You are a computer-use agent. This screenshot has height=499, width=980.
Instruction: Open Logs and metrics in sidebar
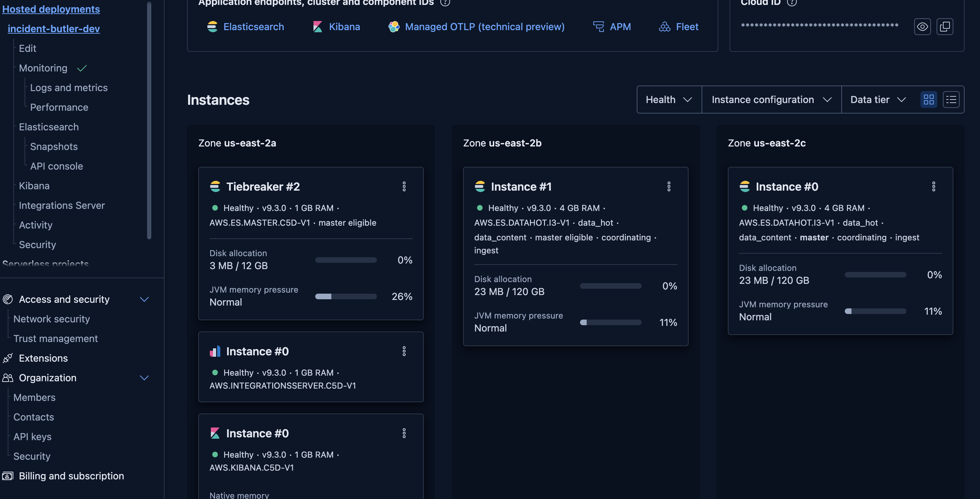point(69,88)
